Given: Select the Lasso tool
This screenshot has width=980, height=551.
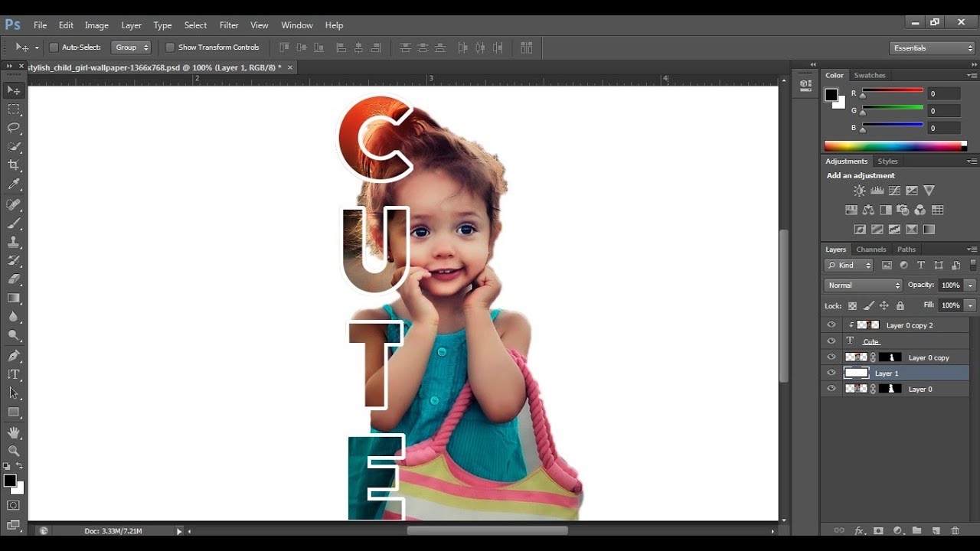Looking at the screenshot, I should [x=14, y=128].
